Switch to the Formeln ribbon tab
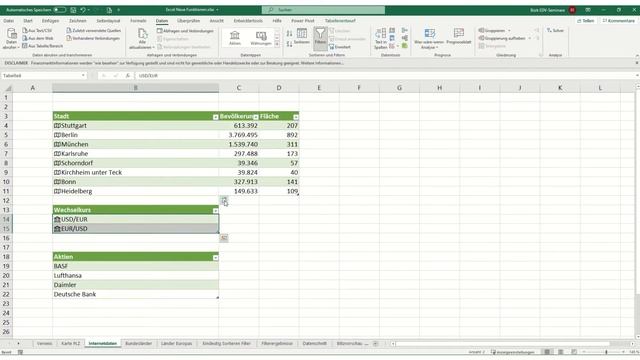640x360 pixels. [138, 20]
